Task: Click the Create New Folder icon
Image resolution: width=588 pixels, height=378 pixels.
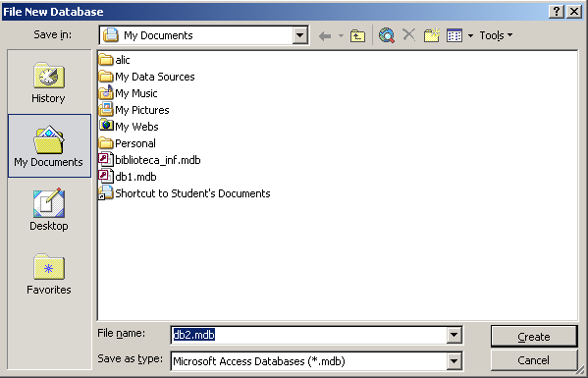Action: tap(432, 35)
